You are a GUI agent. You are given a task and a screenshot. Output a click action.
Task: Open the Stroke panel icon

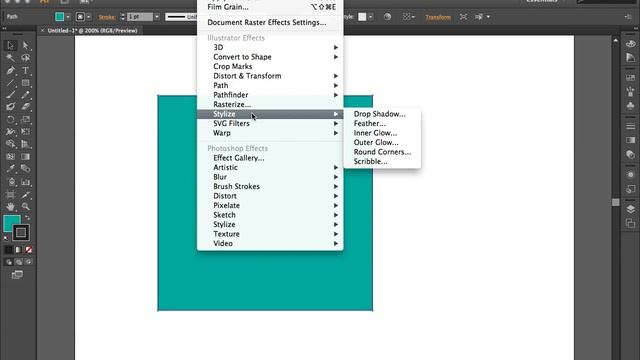pos(631,126)
